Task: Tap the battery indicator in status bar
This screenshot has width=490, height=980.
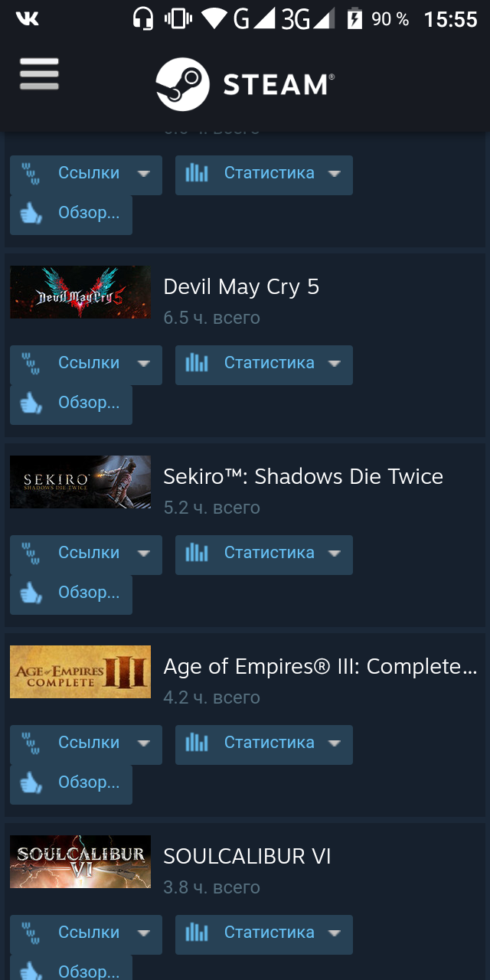Action: tap(354, 18)
